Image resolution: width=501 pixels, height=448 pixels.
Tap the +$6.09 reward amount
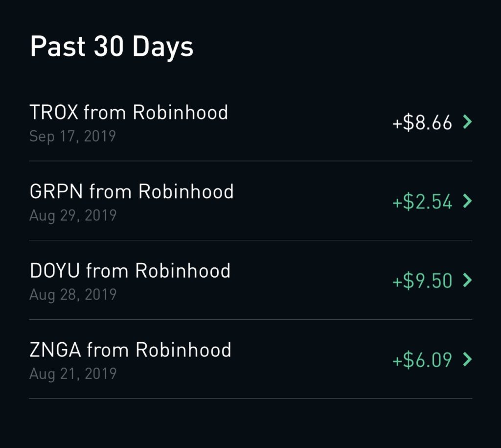pyautogui.click(x=422, y=360)
